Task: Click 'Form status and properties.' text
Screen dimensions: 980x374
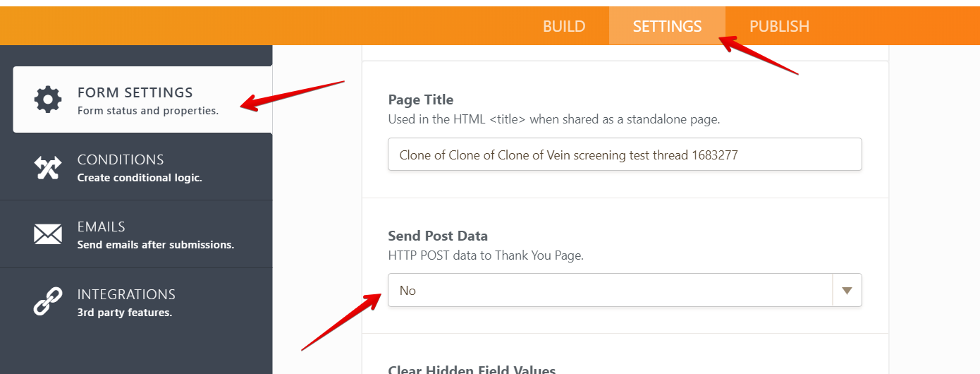Action: [148, 111]
